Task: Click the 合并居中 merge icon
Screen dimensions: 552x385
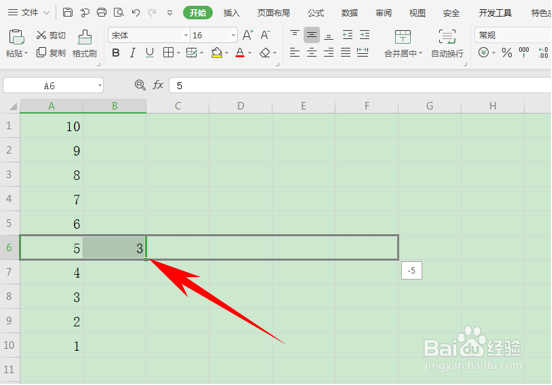Action: pos(403,37)
